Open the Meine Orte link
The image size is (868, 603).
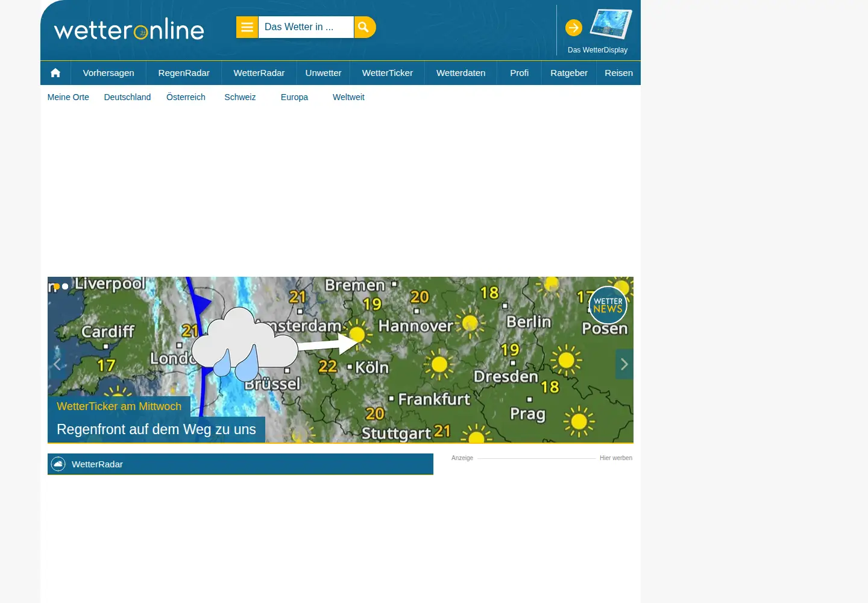68,97
